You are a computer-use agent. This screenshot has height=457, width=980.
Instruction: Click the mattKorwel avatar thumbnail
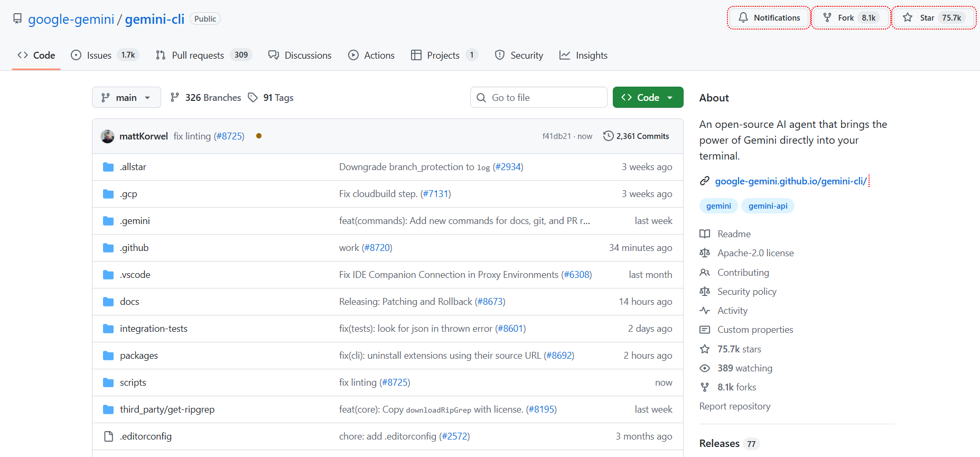(x=108, y=136)
